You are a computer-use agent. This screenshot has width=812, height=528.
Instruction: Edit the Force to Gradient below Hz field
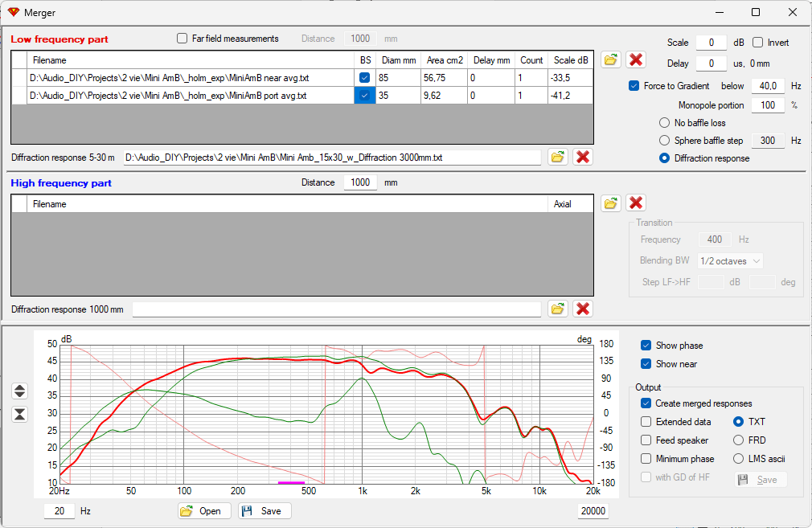768,86
